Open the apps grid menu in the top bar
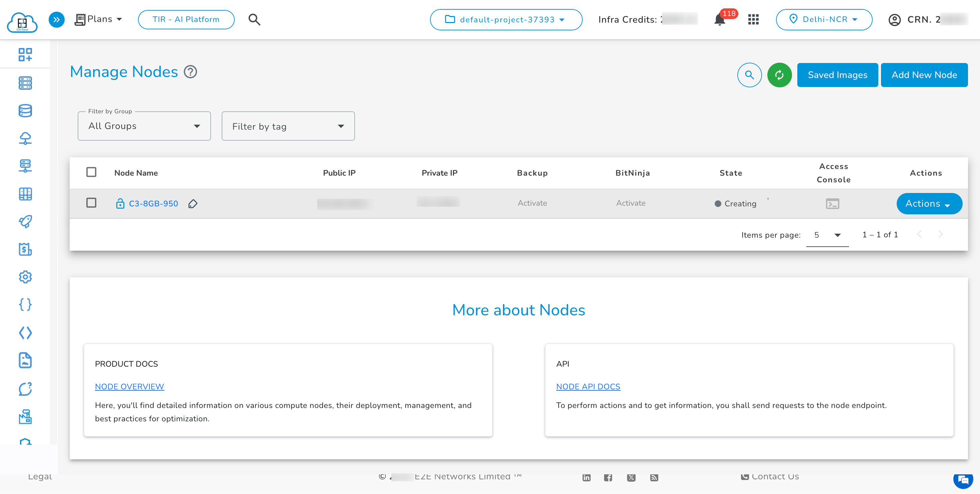 point(753,19)
